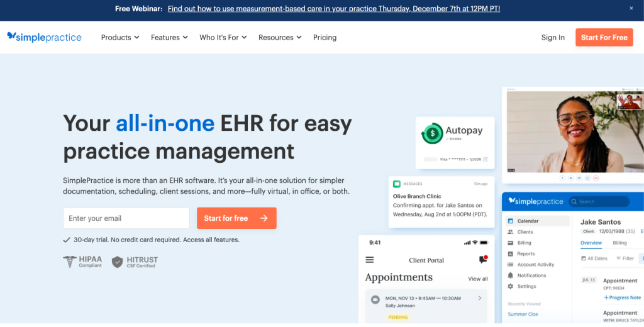The image size is (644, 327).
Task: Open the Client Portal hamburger menu
Action: (x=370, y=260)
